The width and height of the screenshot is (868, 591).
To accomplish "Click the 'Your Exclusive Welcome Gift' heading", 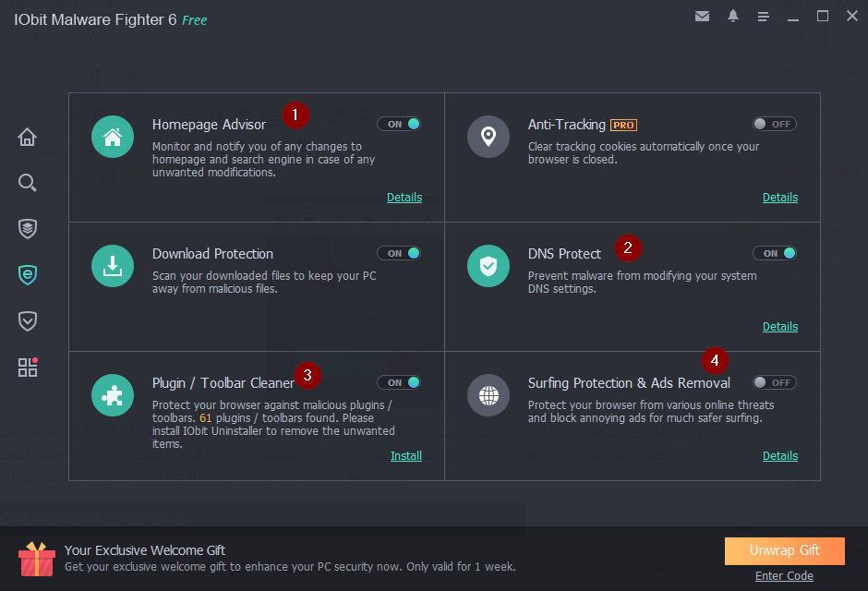I will 144,550.
